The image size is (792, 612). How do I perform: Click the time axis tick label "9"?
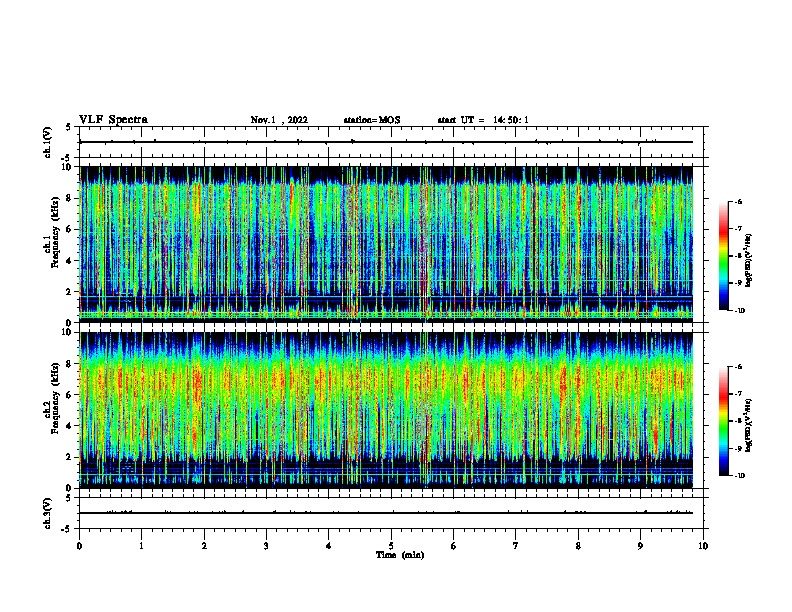click(640, 546)
